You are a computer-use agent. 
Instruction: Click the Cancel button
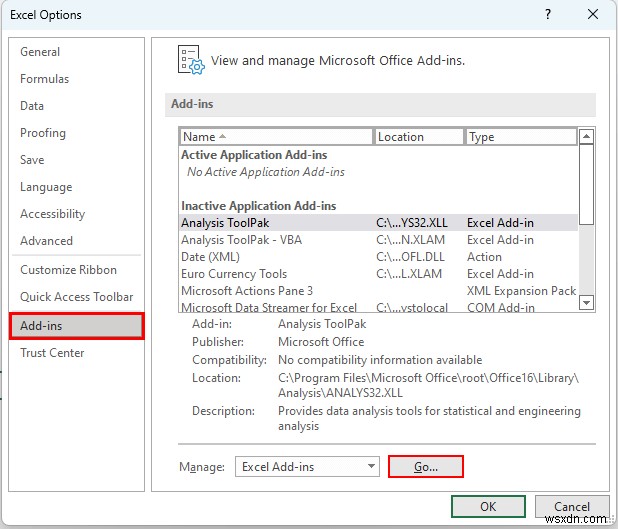pyautogui.click(x=572, y=507)
